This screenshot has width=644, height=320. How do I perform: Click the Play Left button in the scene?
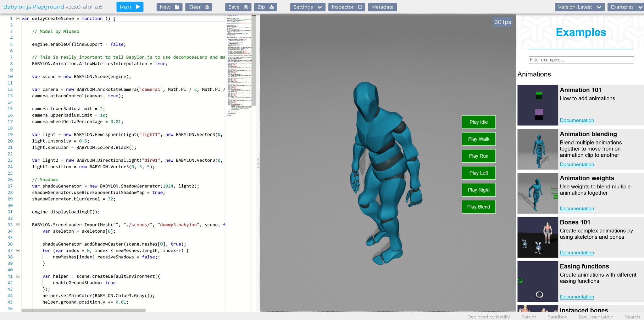[x=479, y=173]
